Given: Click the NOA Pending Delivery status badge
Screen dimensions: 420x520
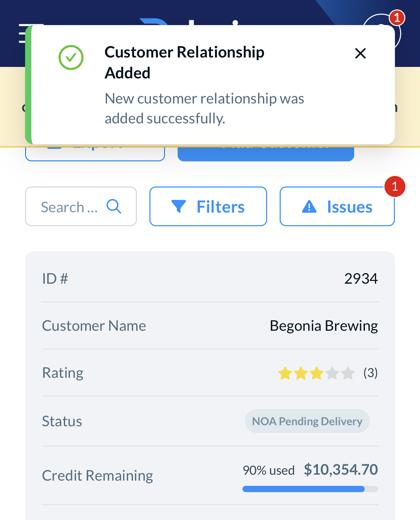Looking at the screenshot, I should (307, 421).
